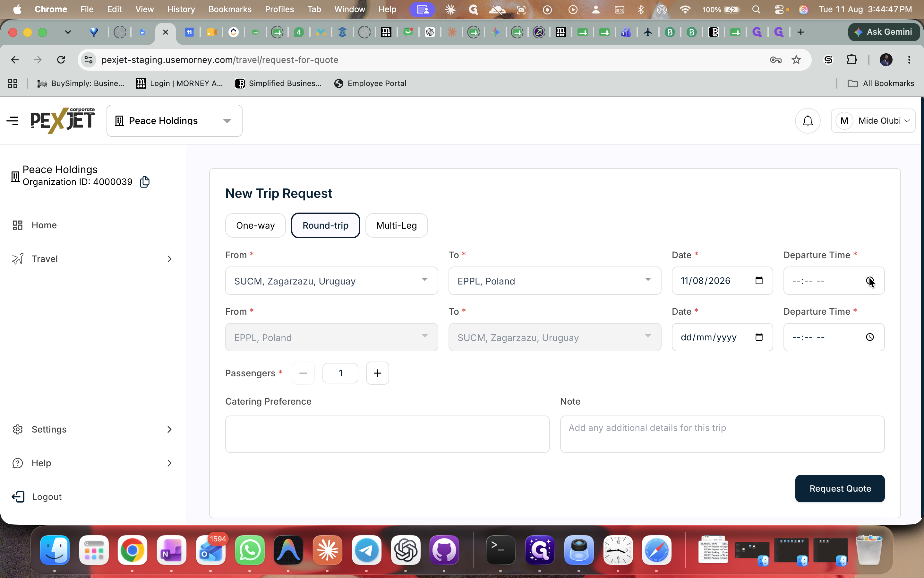Viewport: 924px width, 578px height.
Task: Open clock picker for return Departure Time
Action: point(869,337)
